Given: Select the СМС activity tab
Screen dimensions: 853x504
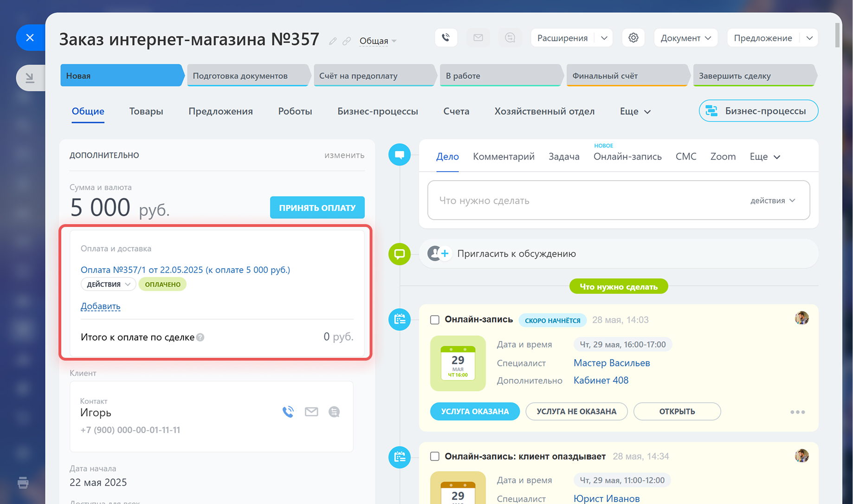Looking at the screenshot, I should point(686,157).
